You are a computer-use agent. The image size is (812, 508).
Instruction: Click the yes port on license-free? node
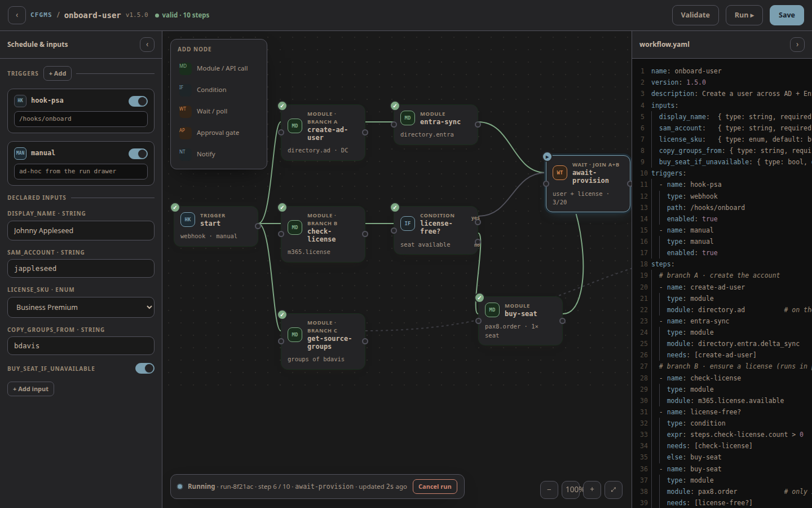pyautogui.click(x=478, y=222)
